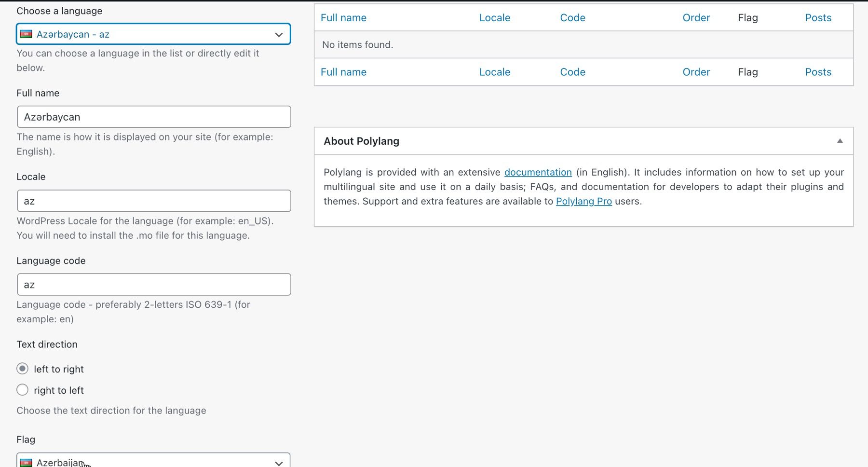
Task: Sort languages by Order
Action: click(696, 17)
